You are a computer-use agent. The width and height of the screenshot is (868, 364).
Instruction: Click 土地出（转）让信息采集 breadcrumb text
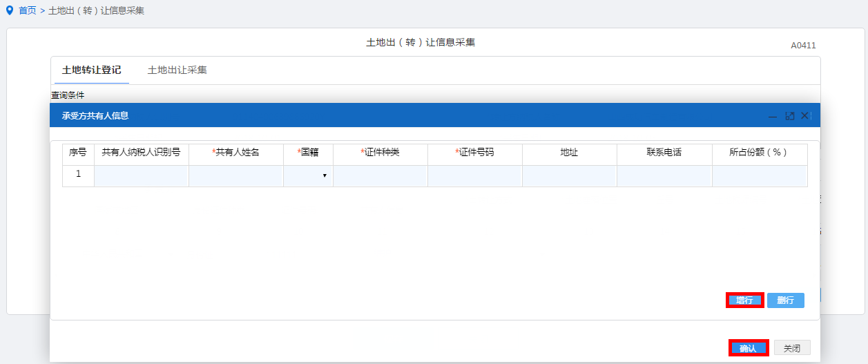point(97,11)
